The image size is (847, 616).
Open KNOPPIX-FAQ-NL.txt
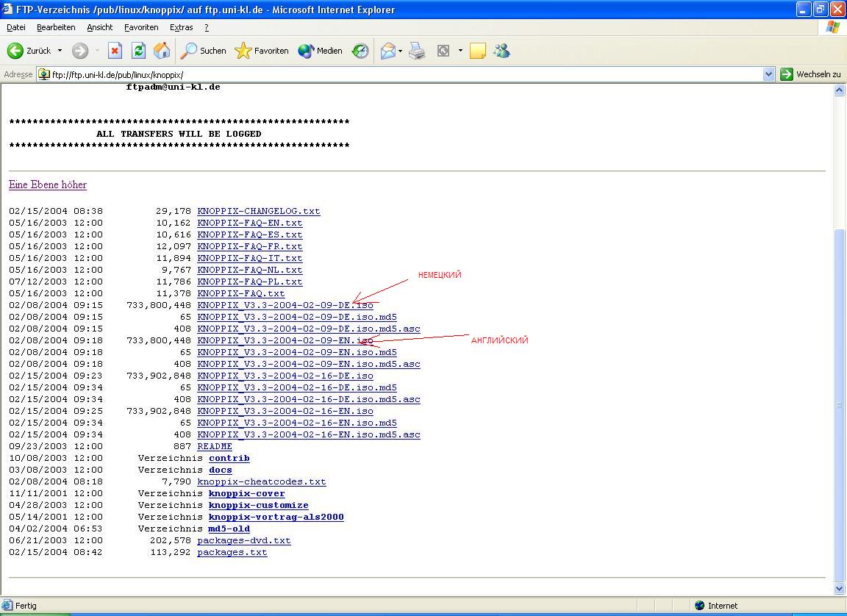249,270
